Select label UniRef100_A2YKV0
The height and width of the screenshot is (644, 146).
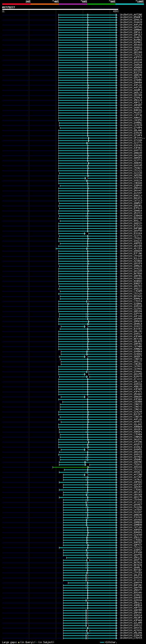tap(131, 630)
